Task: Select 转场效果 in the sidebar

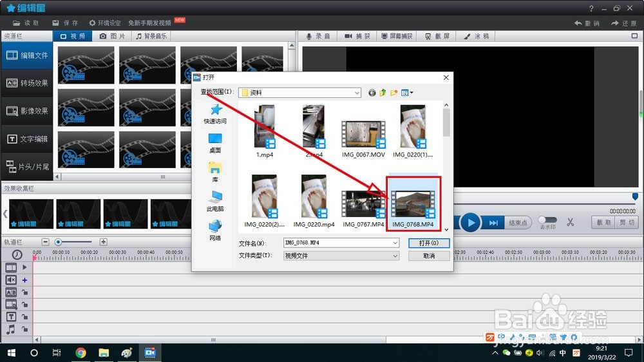Action: [x=27, y=83]
